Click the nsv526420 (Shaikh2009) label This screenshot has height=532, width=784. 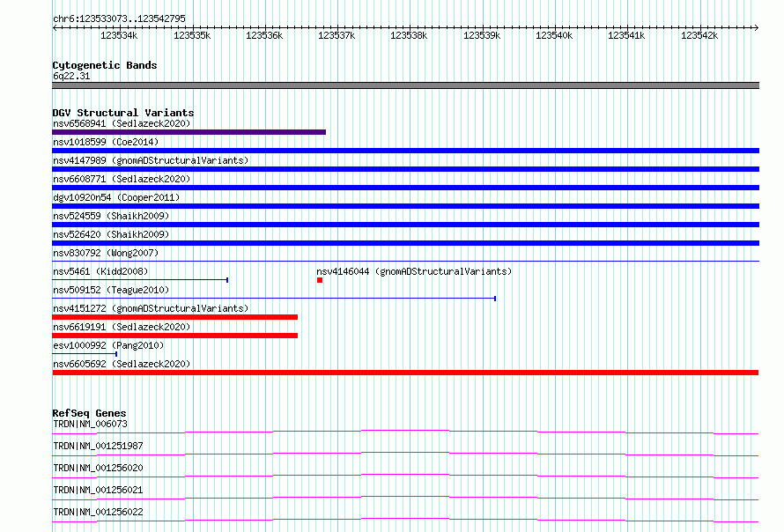[111, 234]
